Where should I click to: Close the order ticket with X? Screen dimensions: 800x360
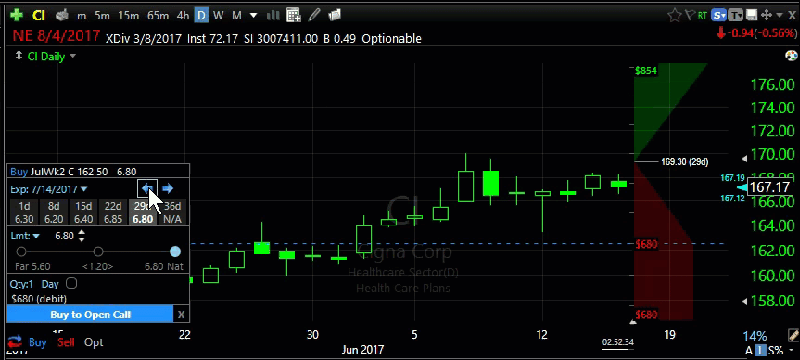(x=181, y=315)
